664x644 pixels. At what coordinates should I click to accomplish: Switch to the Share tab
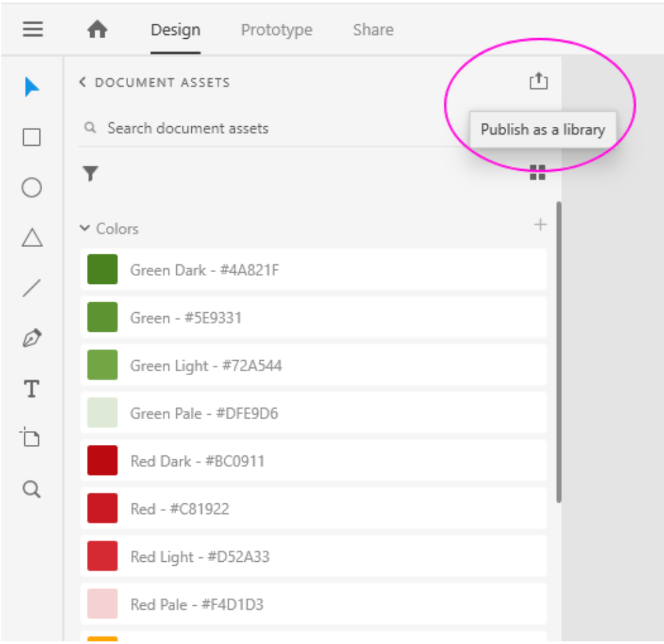[x=373, y=30]
